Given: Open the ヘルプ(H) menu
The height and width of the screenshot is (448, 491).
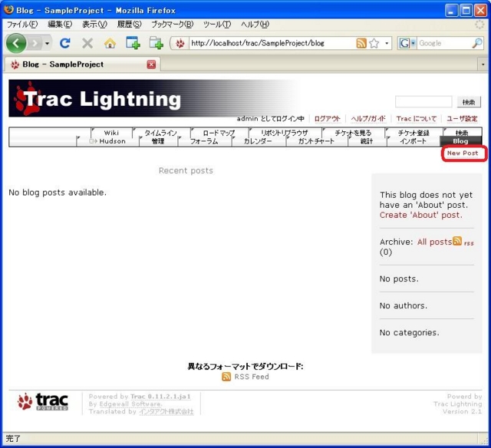Looking at the screenshot, I should coord(255,25).
